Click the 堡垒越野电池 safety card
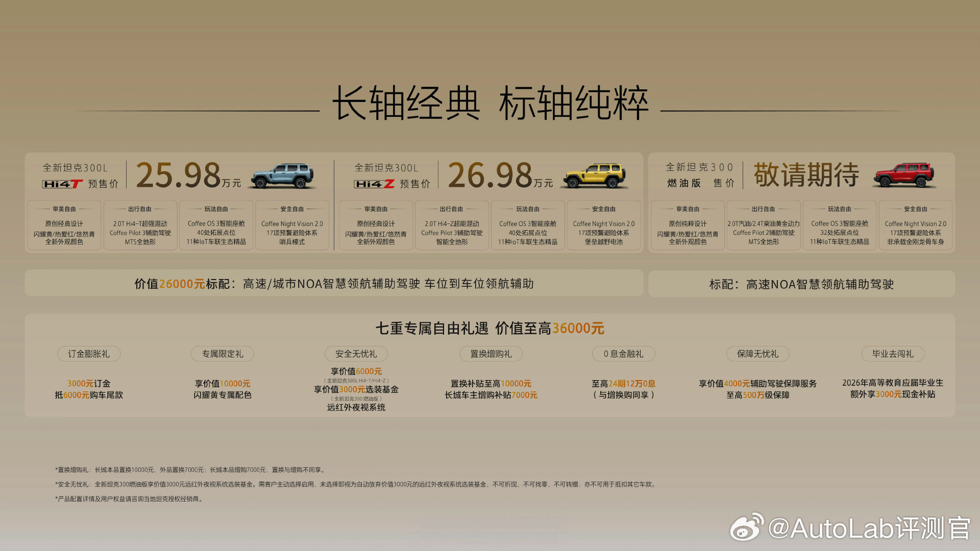Image resolution: width=980 pixels, height=551 pixels. click(x=604, y=225)
